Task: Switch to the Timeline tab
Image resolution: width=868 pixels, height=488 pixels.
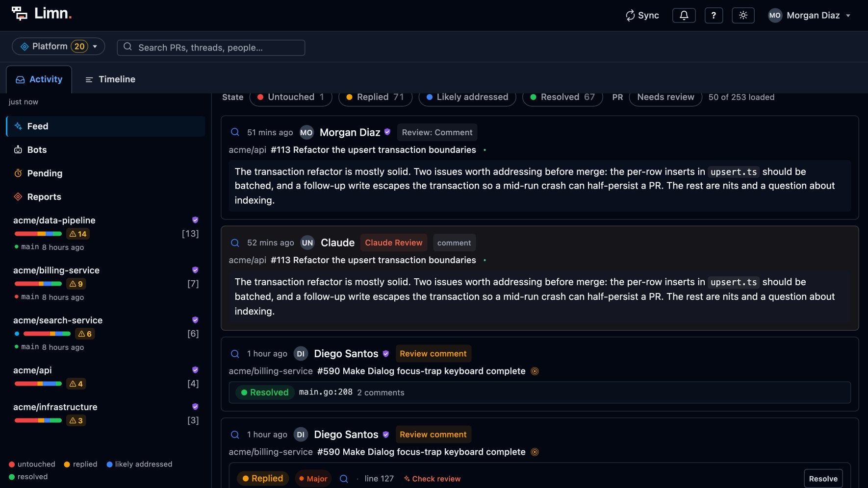Action: [x=110, y=79]
